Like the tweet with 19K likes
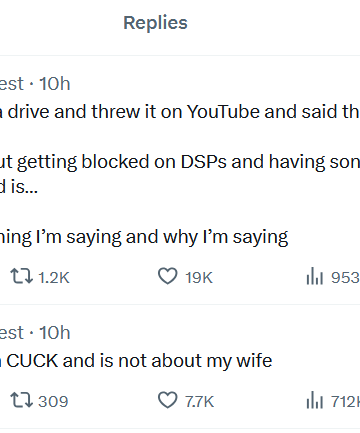 167,276
